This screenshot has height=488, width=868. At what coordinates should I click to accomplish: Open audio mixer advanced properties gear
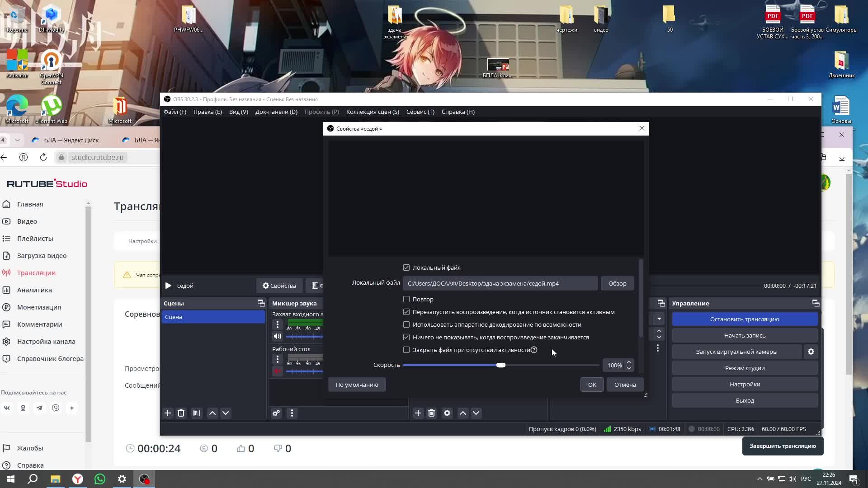276,413
